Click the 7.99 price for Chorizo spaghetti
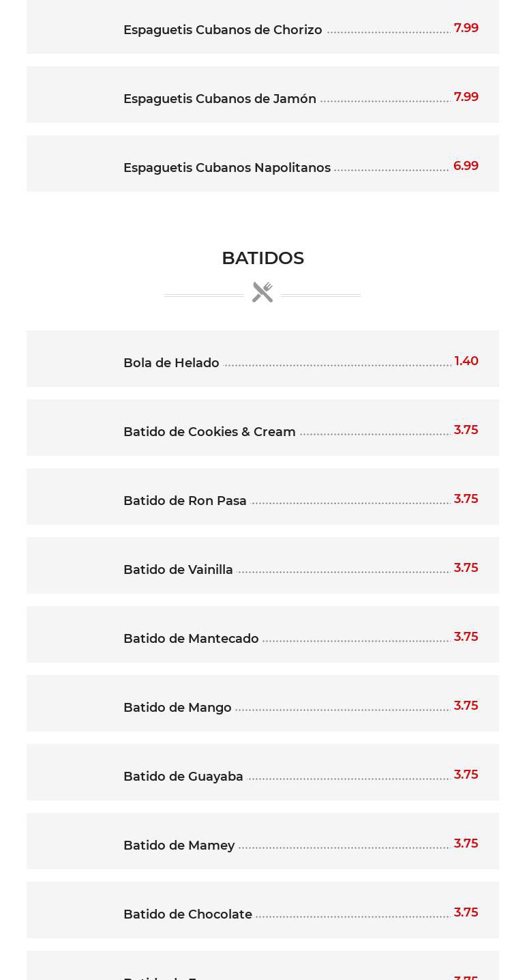 466,28
